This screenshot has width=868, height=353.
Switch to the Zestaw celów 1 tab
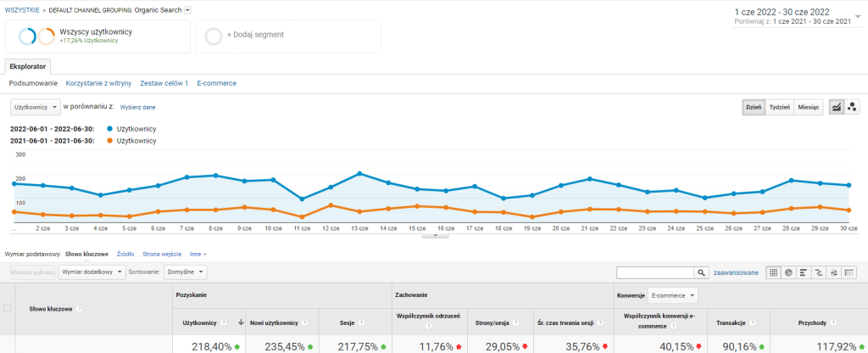coord(164,83)
